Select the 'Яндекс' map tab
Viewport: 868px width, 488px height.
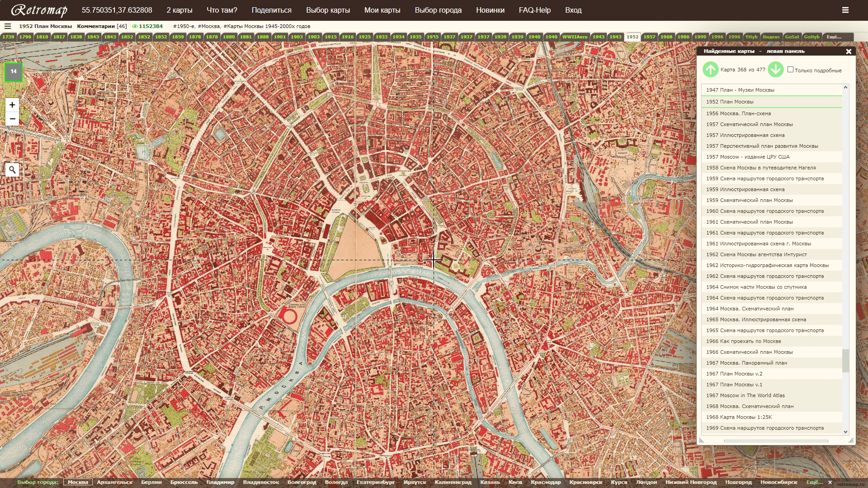tap(771, 37)
